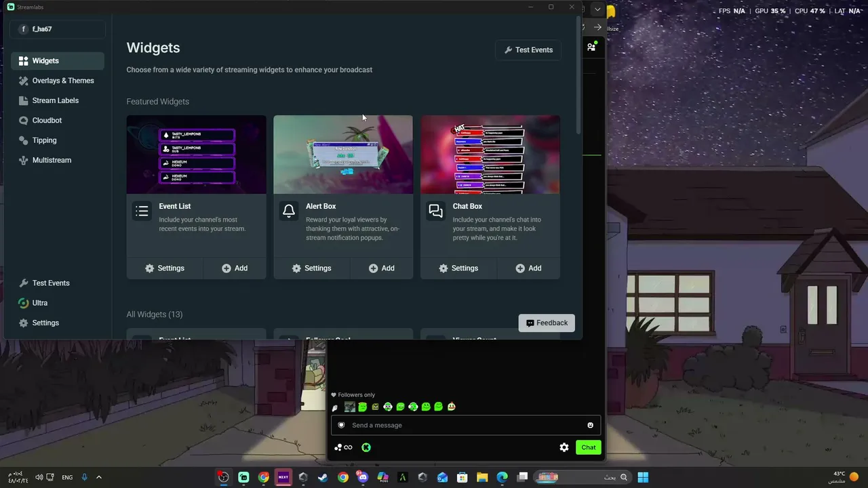Screen dimensions: 868x488
Task: Add the Event List widget
Action: [235, 268]
